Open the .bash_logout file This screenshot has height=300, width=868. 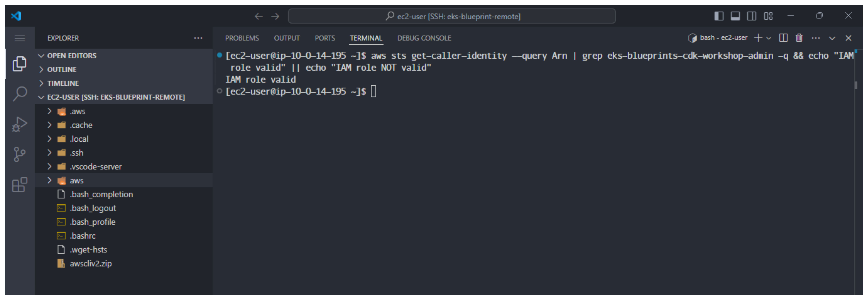[x=124, y=208]
